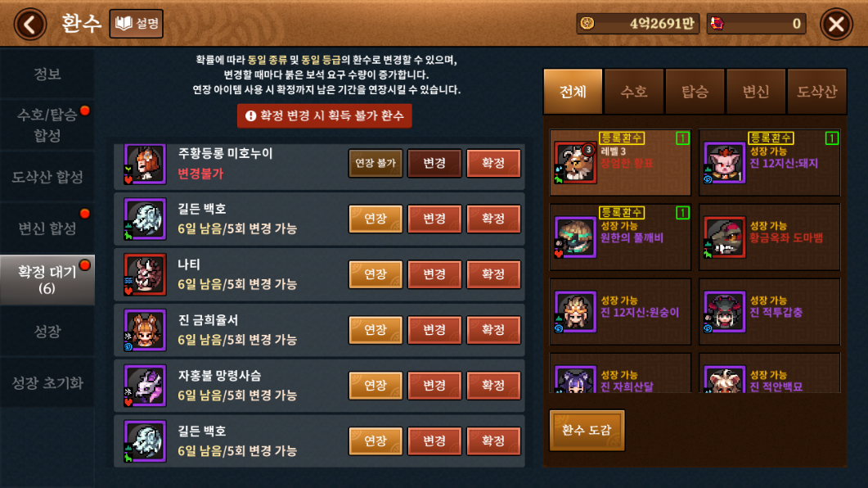Image resolution: width=868 pixels, height=488 pixels.
Task: Open the 환수 도감 button
Action: (587, 431)
